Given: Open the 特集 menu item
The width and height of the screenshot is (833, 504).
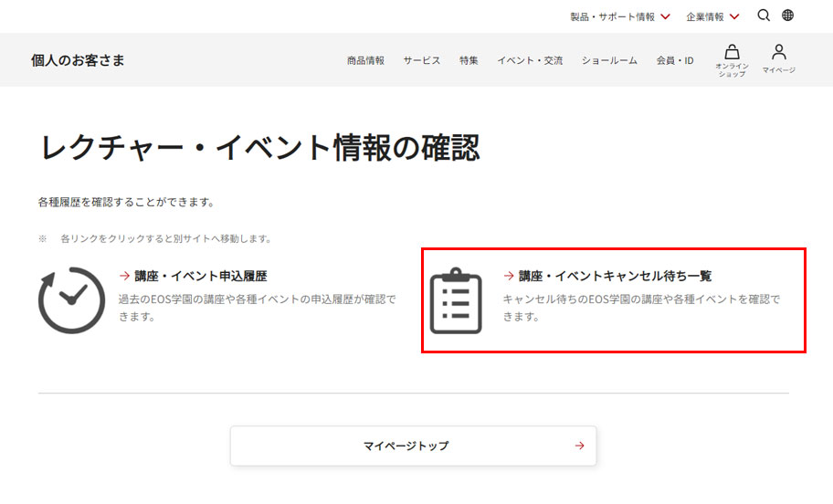Looking at the screenshot, I should pos(469,60).
